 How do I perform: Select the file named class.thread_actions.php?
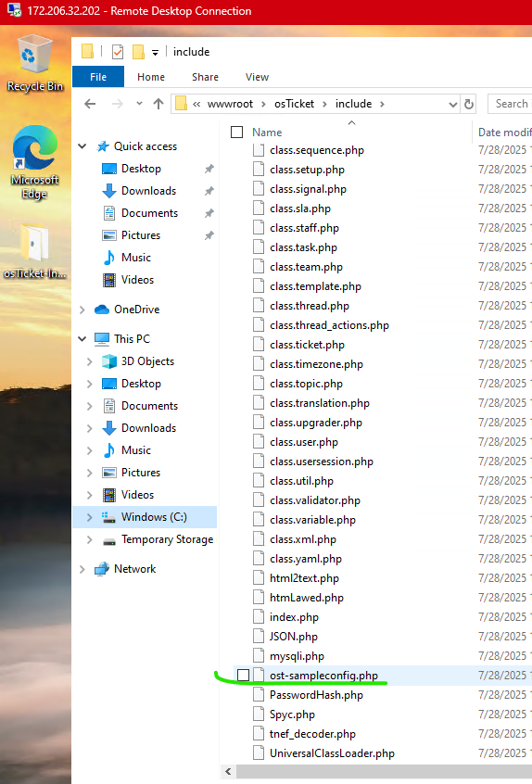pyautogui.click(x=329, y=325)
